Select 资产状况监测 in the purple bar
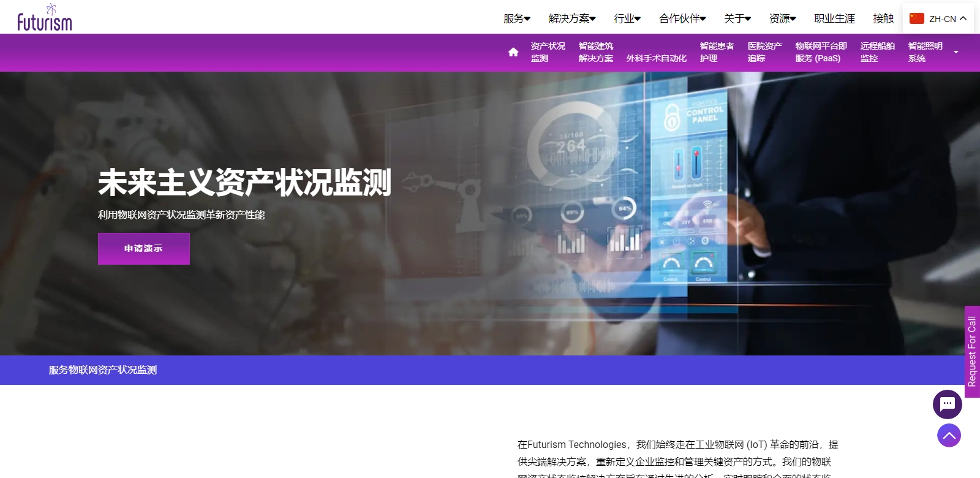The width and height of the screenshot is (980, 478). coord(548,52)
